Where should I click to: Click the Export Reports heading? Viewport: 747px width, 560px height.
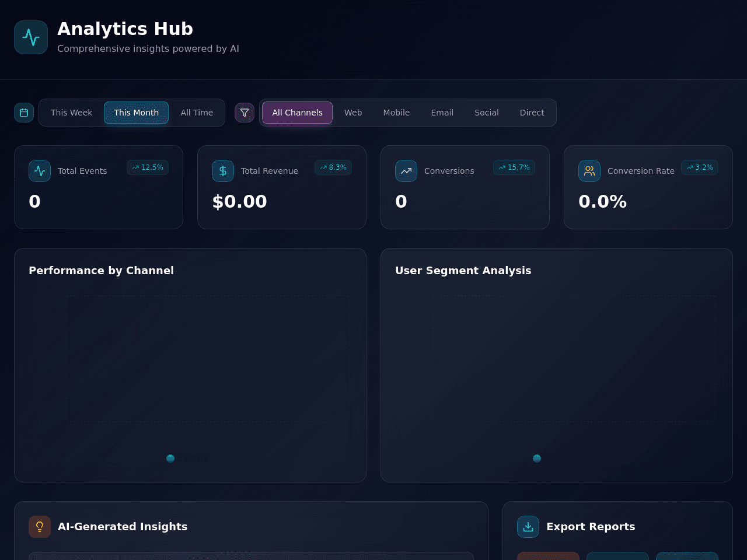[591, 527]
